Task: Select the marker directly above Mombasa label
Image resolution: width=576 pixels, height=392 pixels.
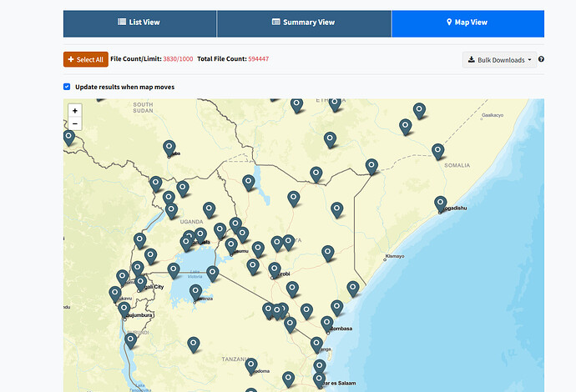Action: (327, 322)
